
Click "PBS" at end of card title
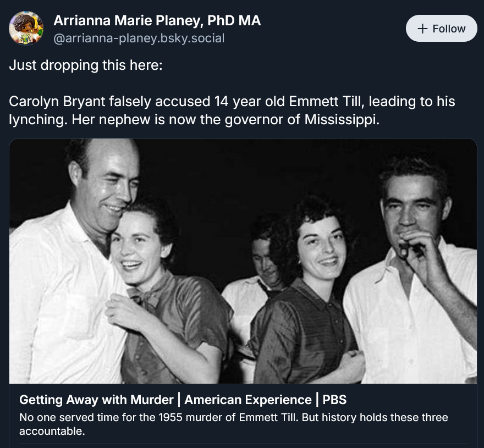coord(334,400)
